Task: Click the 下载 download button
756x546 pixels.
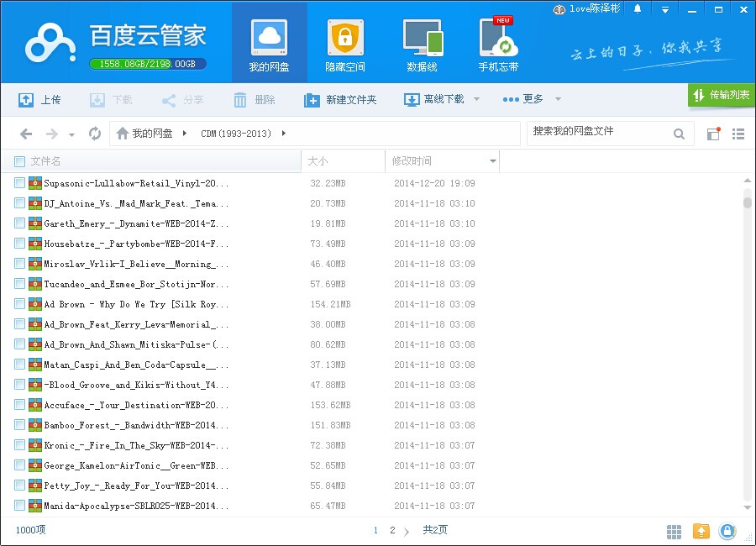Action: point(111,100)
